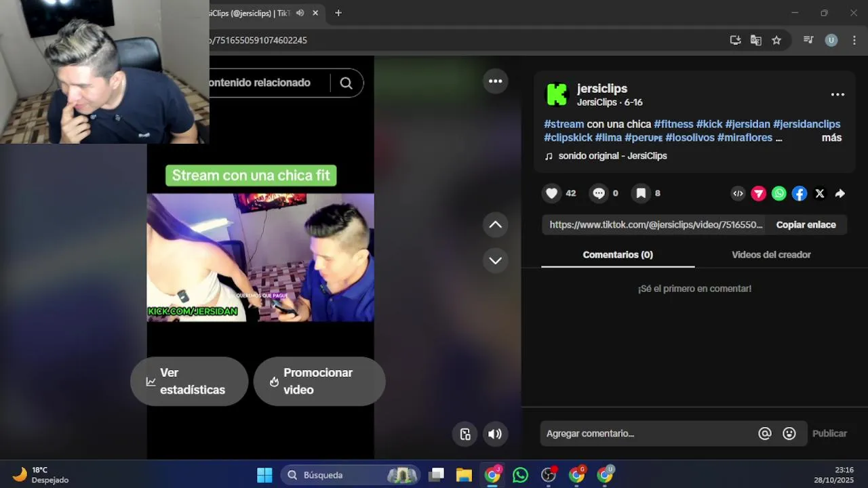Open the Windows Start menu
Viewport: 868px width, 488px height.
(264, 475)
